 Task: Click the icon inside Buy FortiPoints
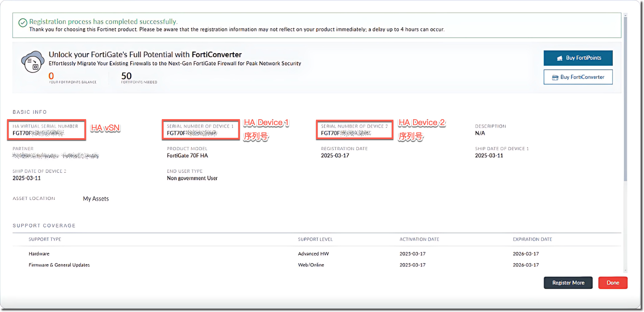(560, 58)
